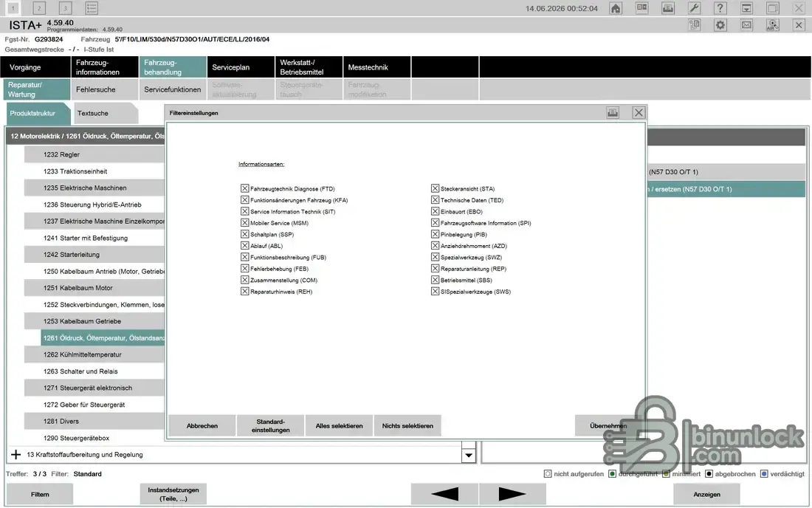Open the document overview icon left of gear
812x508 pixels.
pos(694,25)
